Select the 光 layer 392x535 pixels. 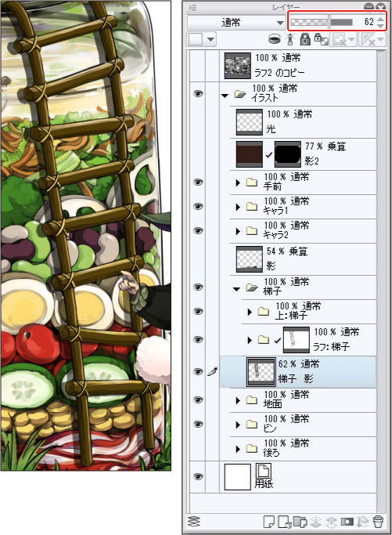302,122
